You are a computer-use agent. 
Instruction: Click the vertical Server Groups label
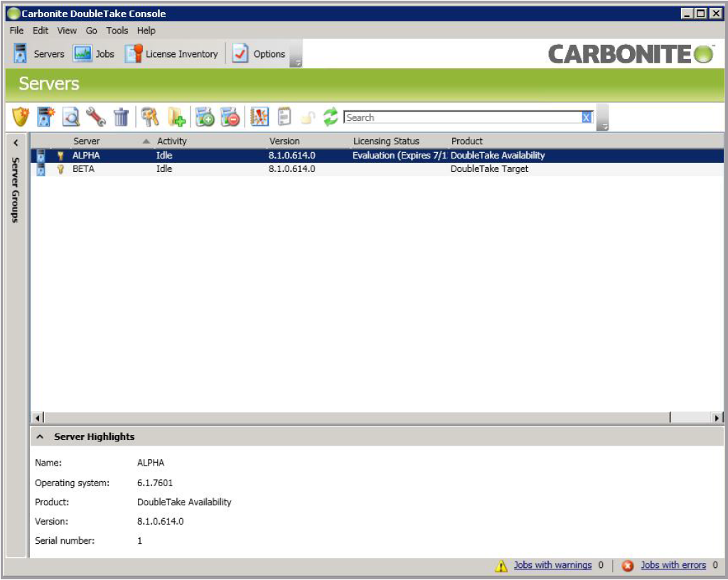coord(16,190)
